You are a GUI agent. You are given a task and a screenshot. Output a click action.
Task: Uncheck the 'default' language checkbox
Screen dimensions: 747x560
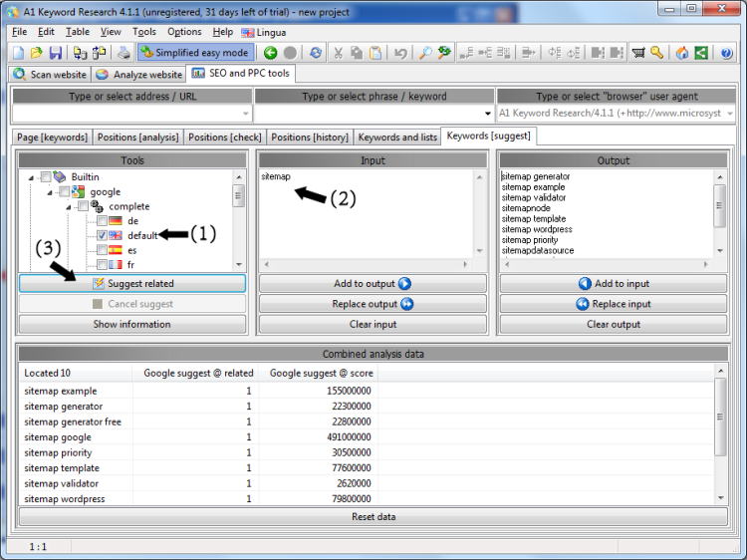pos(103,236)
